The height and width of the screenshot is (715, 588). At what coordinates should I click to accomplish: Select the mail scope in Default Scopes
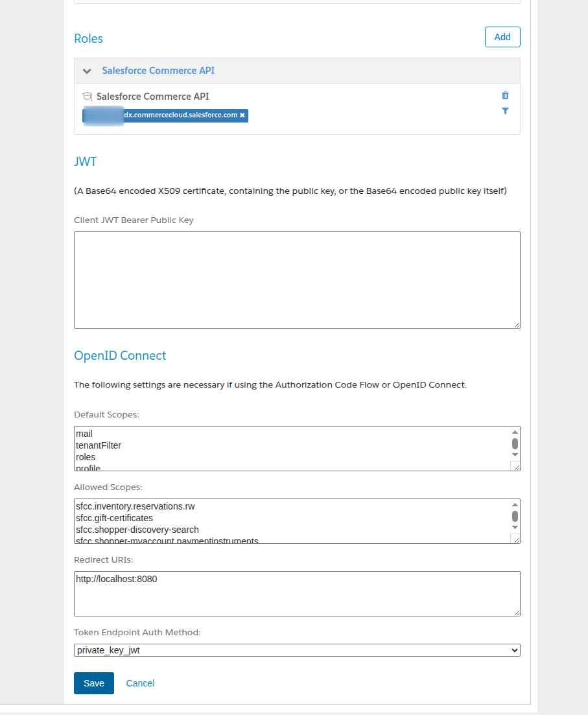coord(84,434)
